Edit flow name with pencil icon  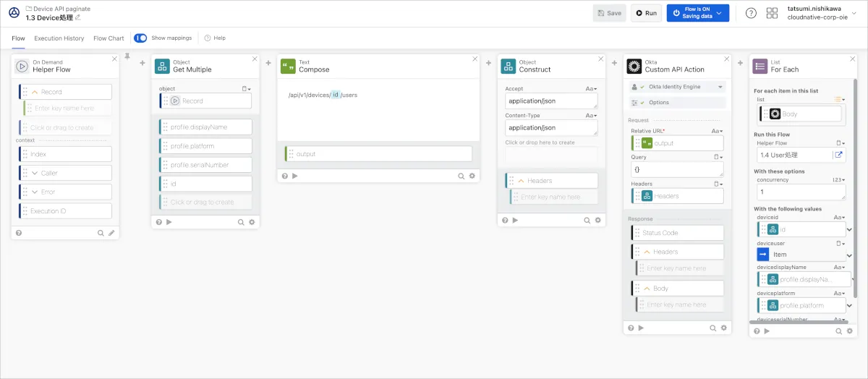pyautogui.click(x=78, y=17)
